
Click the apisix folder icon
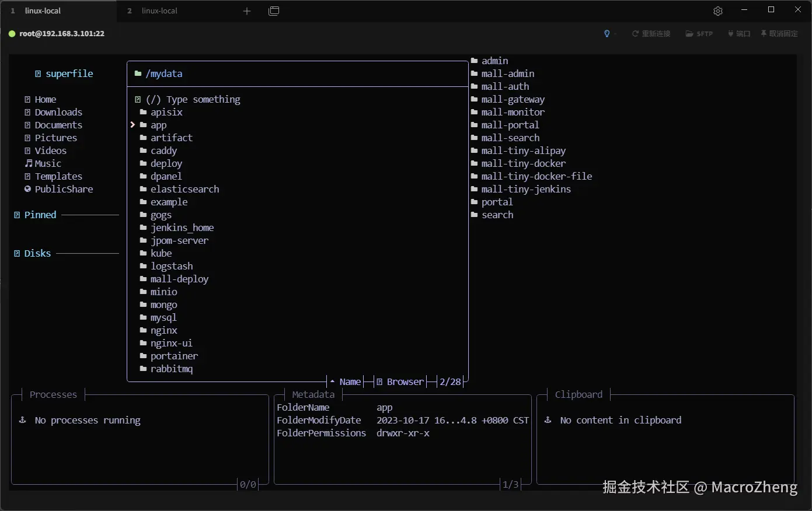(143, 113)
